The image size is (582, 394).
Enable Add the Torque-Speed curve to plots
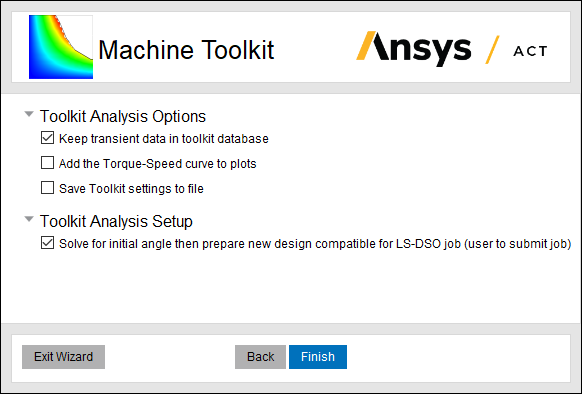(47, 163)
